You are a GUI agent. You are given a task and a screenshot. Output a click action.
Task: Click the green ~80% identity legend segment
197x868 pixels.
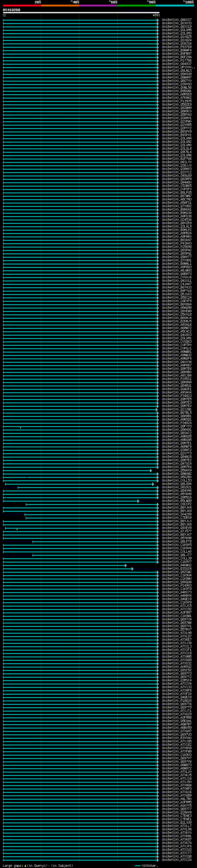[137, 6]
